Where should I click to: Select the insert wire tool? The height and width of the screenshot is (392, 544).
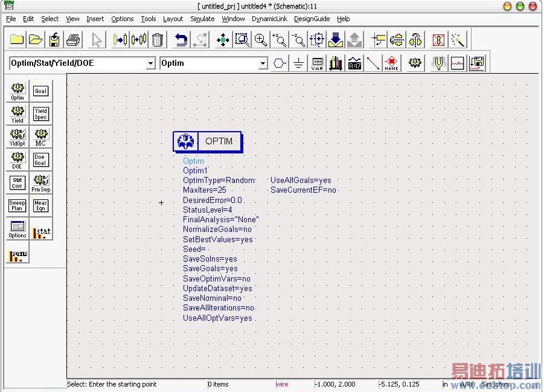[x=373, y=63]
